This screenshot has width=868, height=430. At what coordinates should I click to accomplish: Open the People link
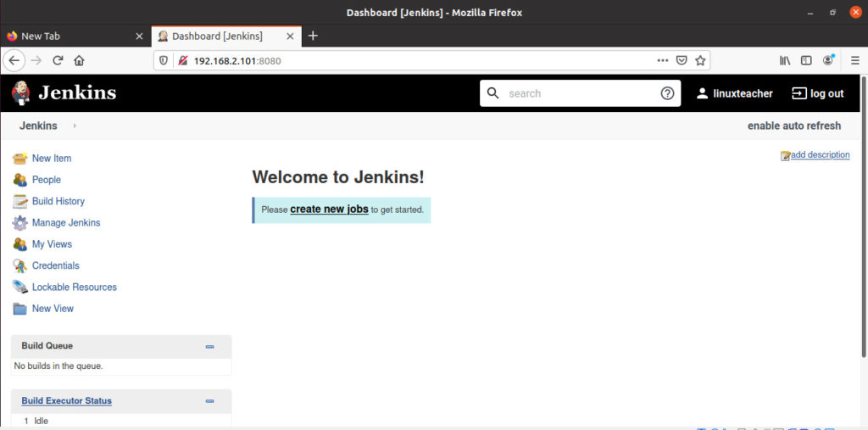click(47, 180)
